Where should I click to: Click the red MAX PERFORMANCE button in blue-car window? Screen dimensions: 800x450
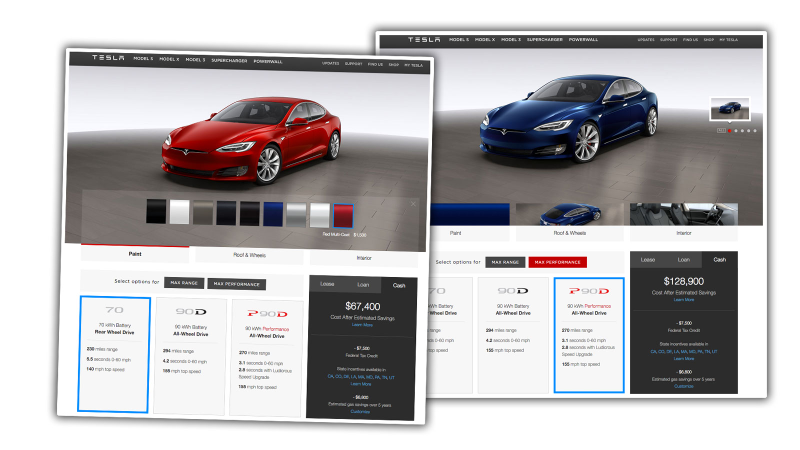558,262
